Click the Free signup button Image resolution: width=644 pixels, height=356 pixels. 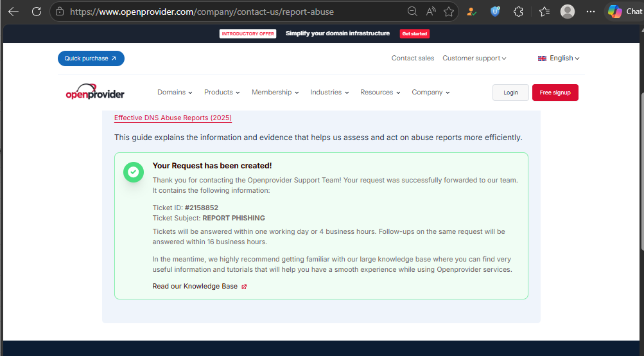pyautogui.click(x=555, y=93)
